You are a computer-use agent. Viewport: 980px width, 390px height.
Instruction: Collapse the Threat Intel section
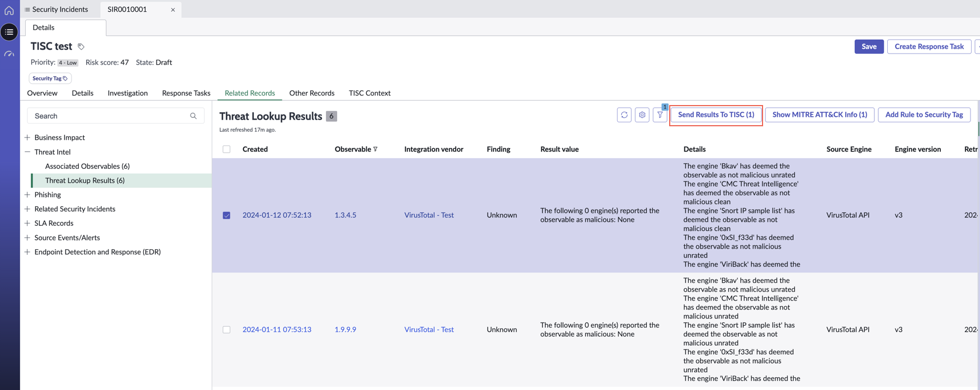[27, 152]
